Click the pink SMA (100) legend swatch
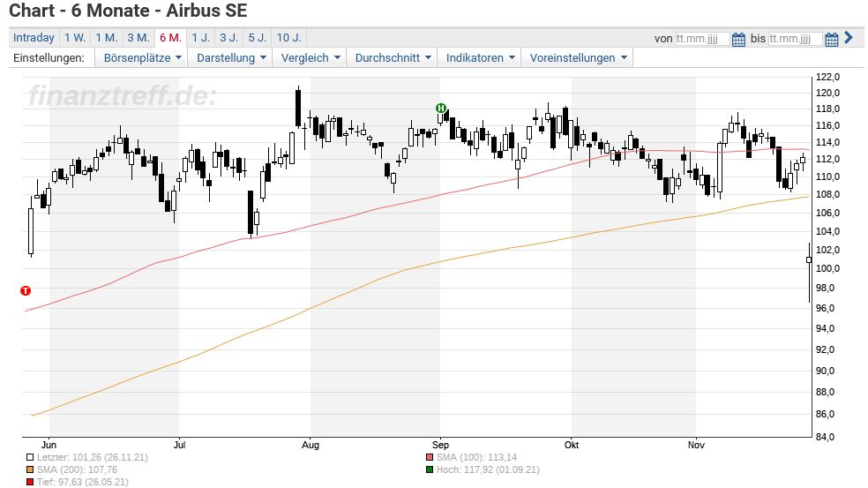868x488 pixels. pos(430,458)
